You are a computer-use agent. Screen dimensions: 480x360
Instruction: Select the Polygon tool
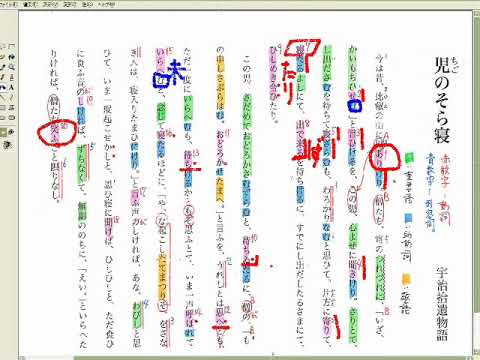(x=12, y=107)
